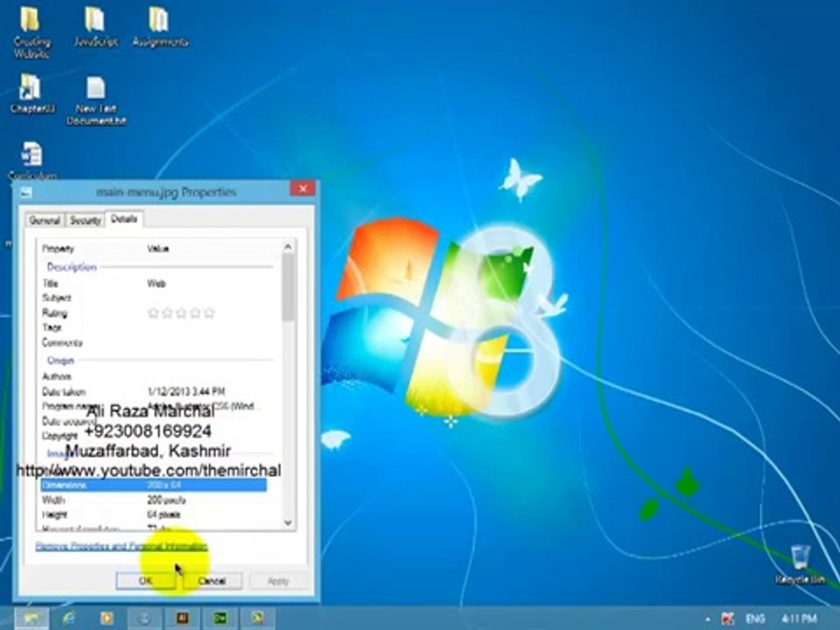Open Adobe Illustrator from the taskbar
Image resolution: width=840 pixels, height=630 pixels.
click(x=182, y=619)
